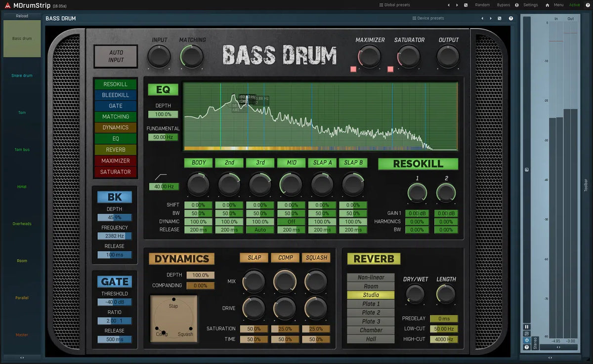Expand the device list bottom arrows
Screen dimensions: 593x364
(22, 358)
